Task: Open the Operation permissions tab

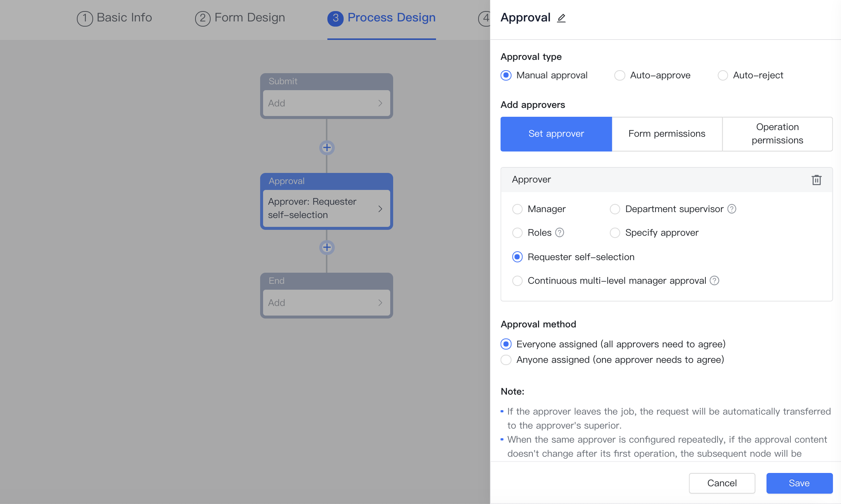Action: (x=777, y=134)
